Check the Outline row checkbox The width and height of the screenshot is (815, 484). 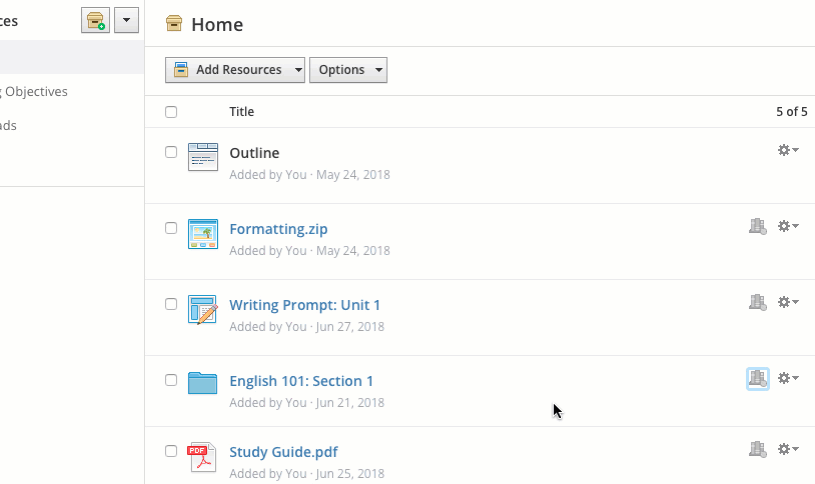(x=171, y=152)
